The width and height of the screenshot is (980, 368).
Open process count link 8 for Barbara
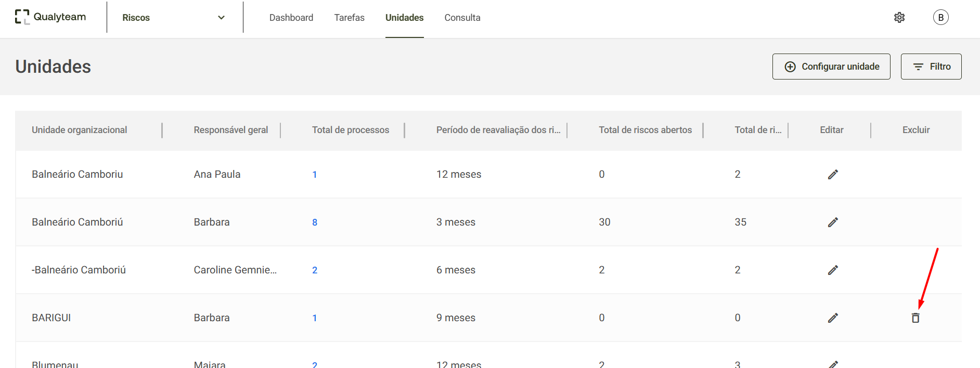coord(315,222)
